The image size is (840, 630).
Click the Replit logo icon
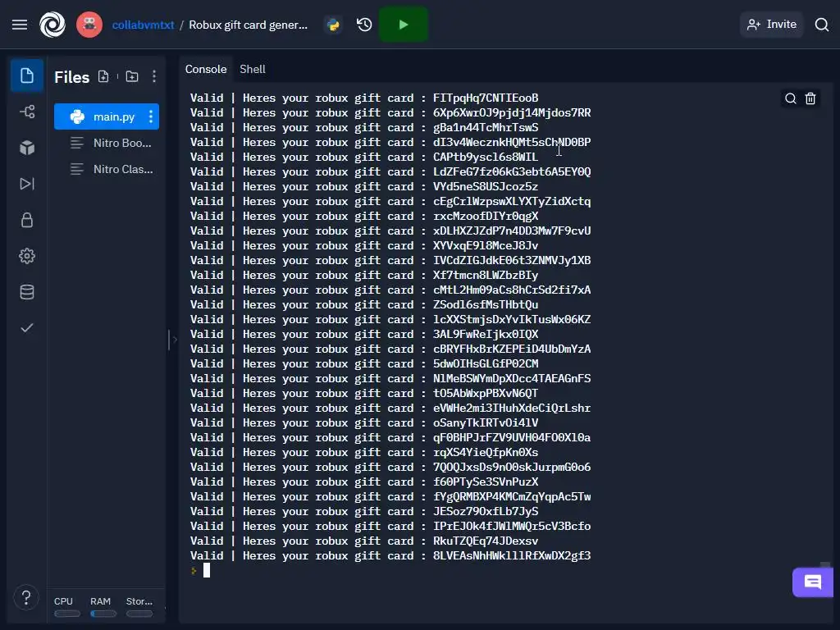point(52,25)
